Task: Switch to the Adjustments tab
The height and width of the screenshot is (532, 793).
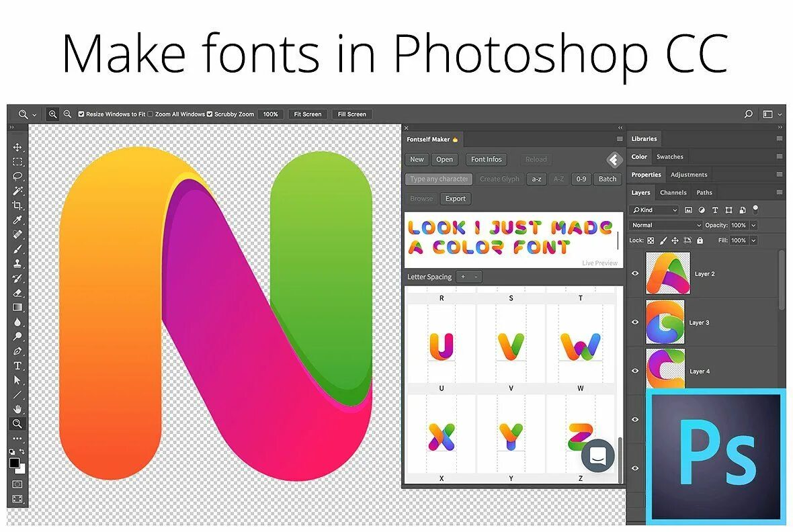Action: [689, 175]
